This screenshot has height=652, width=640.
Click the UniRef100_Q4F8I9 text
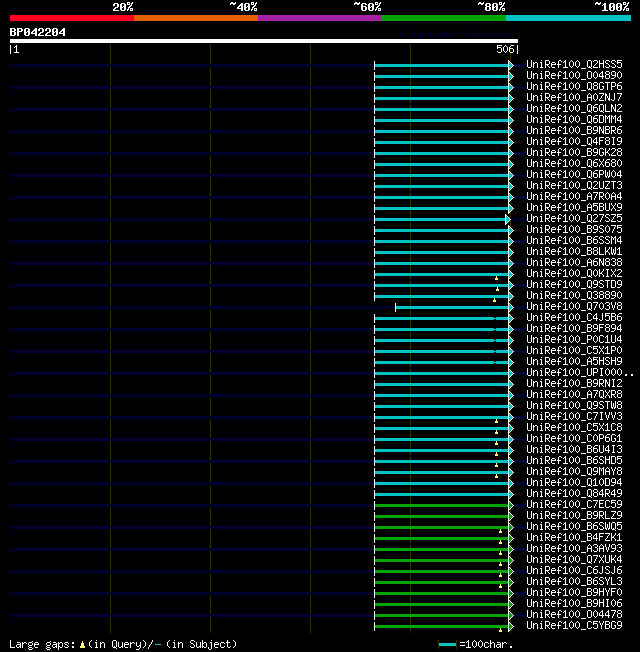(x=574, y=142)
